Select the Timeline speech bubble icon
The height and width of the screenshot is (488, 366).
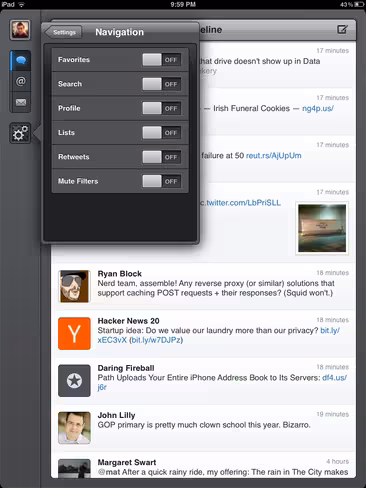coord(21,60)
